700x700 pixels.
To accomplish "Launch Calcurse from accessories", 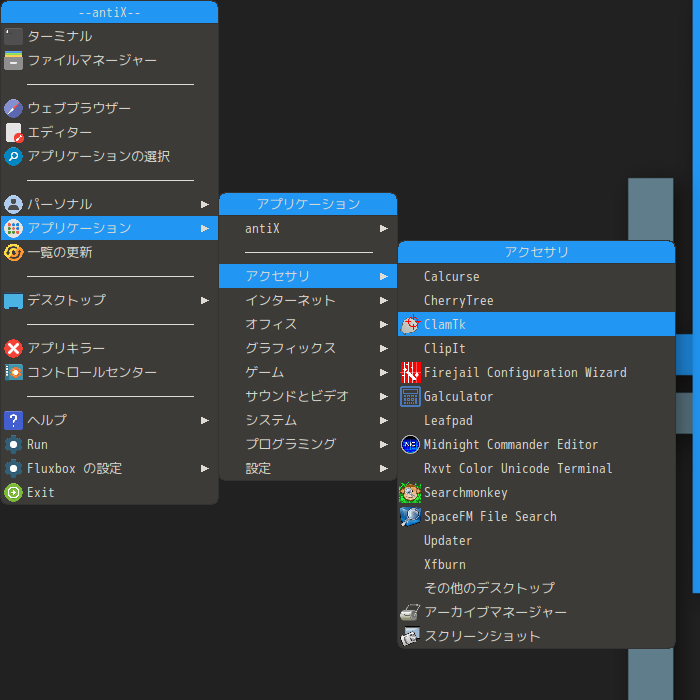I will 536,276.
